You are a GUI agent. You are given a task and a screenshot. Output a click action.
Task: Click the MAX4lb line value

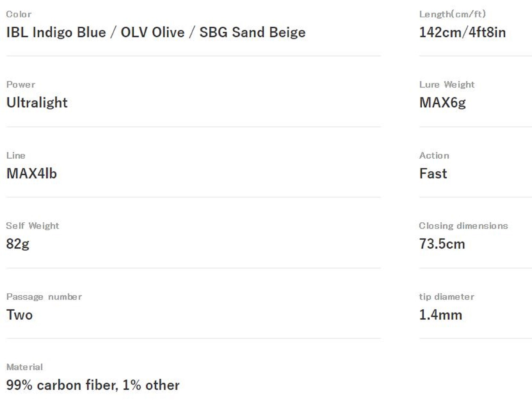point(31,174)
